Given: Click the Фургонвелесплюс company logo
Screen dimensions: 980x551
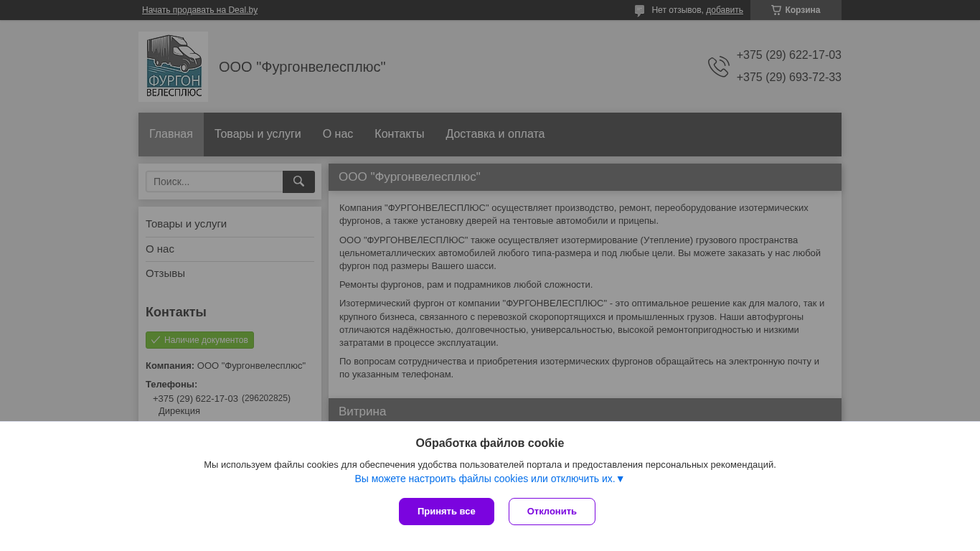Looking at the screenshot, I should pyautogui.click(x=173, y=67).
